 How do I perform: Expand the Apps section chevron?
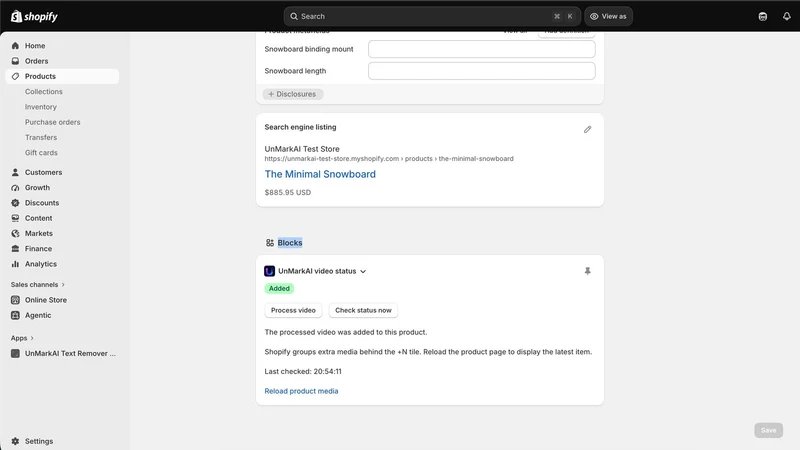pyautogui.click(x=32, y=338)
